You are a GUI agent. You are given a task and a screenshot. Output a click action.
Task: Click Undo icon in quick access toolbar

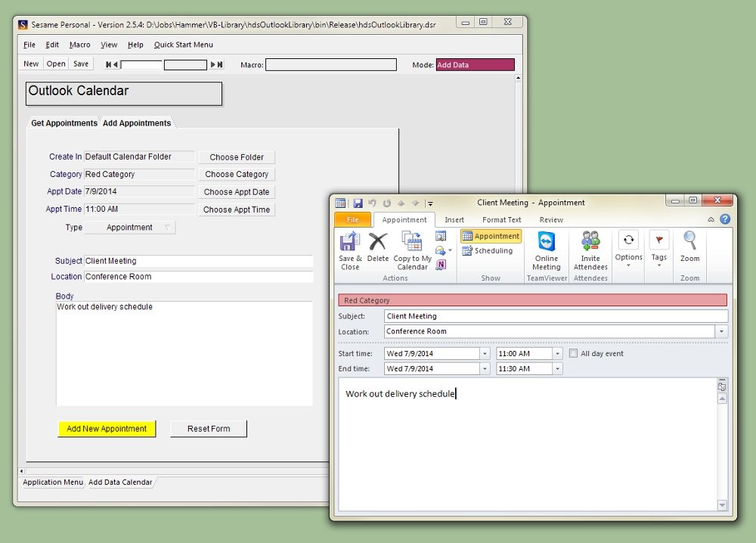[x=372, y=203]
